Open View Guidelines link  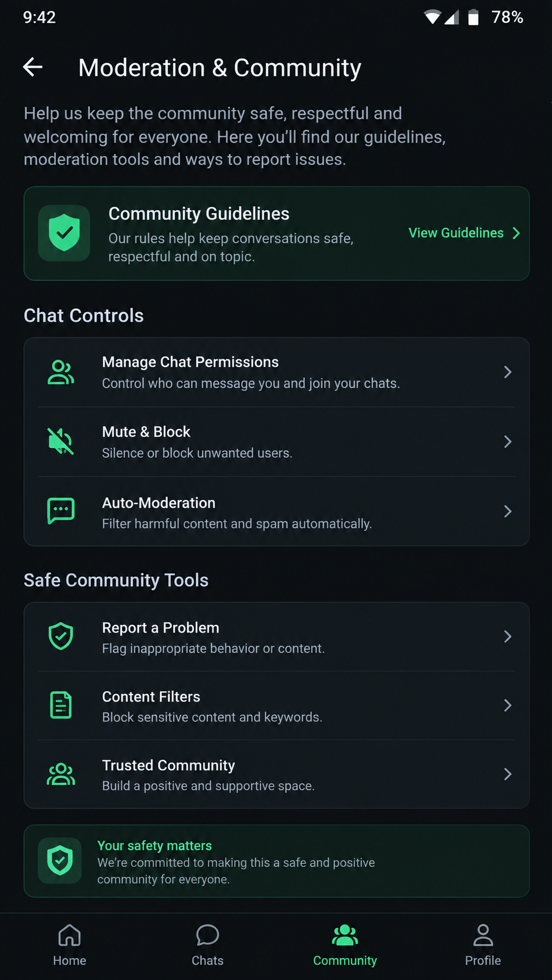tap(464, 233)
